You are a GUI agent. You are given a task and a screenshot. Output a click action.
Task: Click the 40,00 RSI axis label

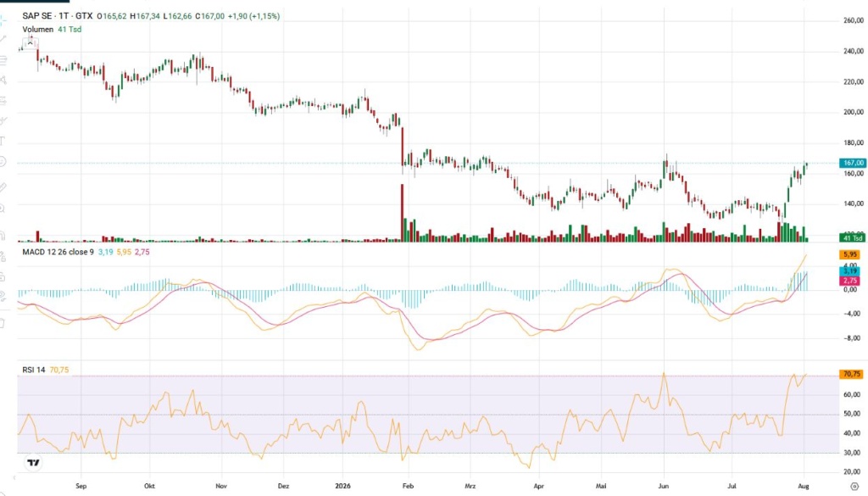point(852,433)
